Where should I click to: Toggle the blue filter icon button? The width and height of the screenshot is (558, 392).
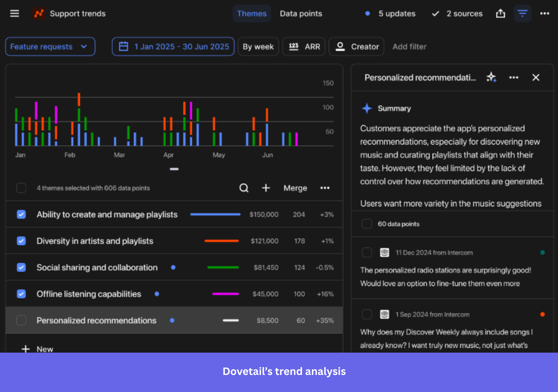tap(522, 13)
